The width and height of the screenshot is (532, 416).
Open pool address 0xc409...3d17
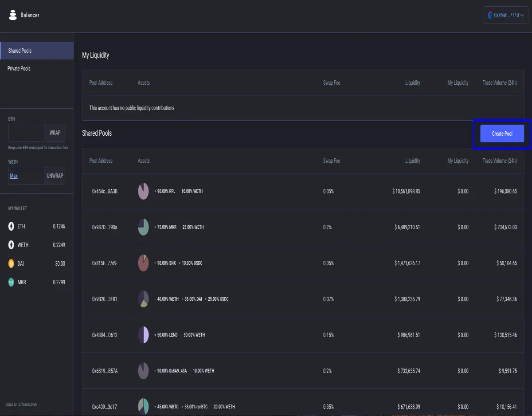104,407
